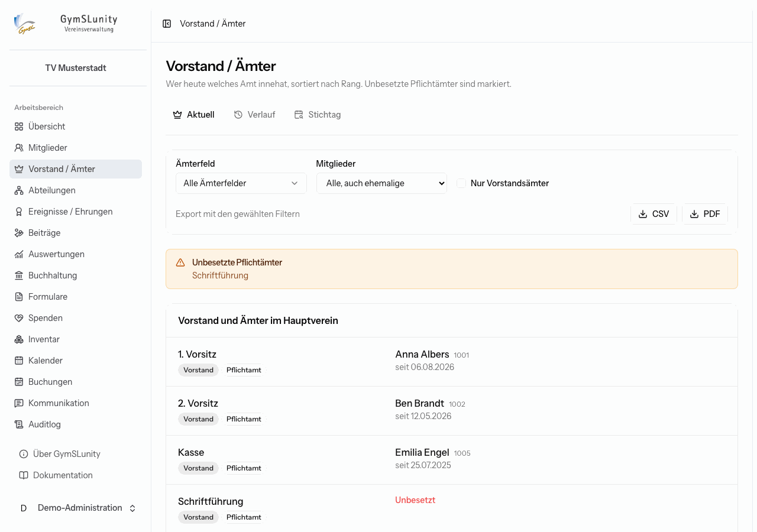Click the Abteilungen org-chart icon

(19, 190)
